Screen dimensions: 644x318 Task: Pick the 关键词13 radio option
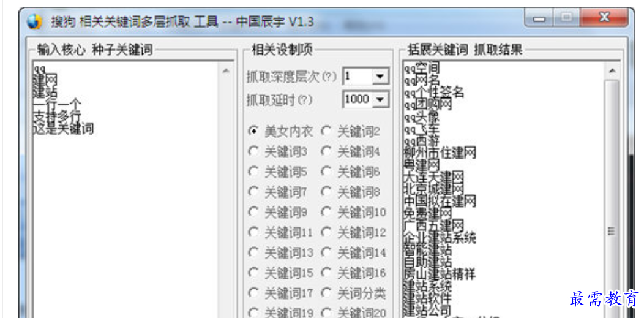253,252
